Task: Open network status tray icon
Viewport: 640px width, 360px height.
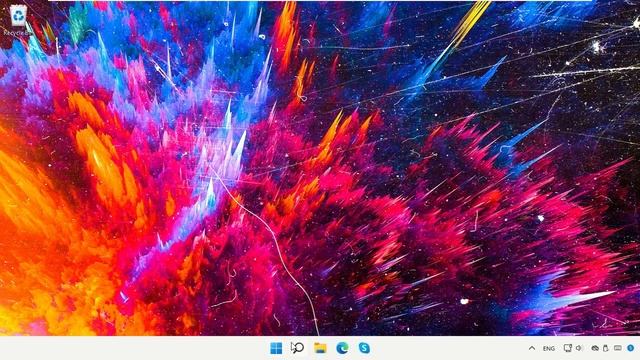Action: (x=567, y=348)
